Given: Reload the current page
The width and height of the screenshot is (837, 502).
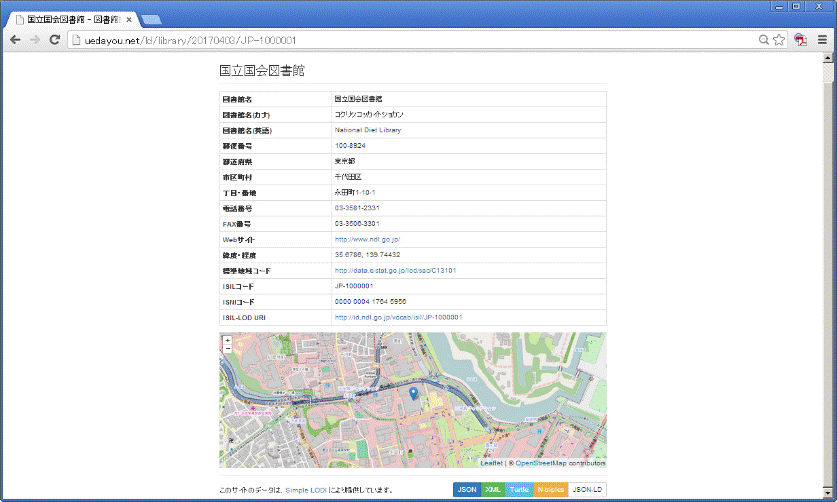Looking at the screenshot, I should click(54, 40).
